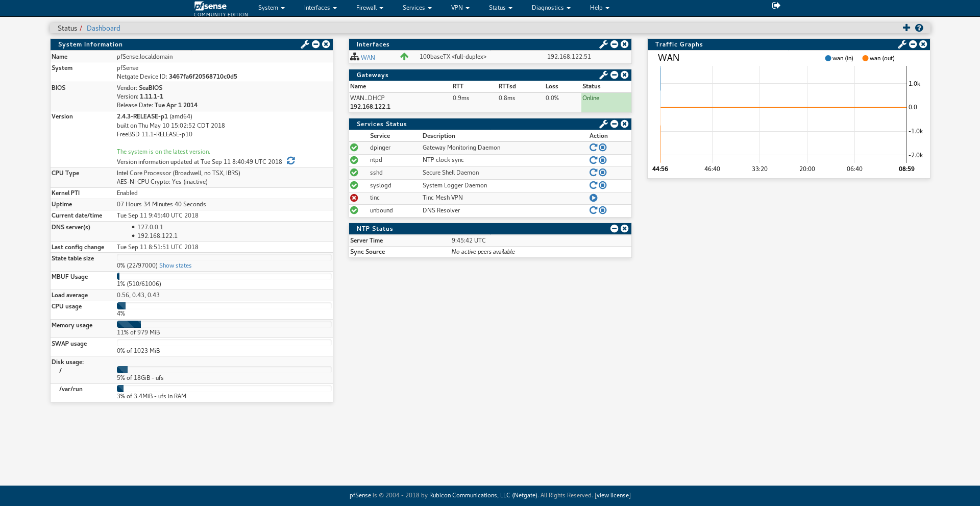This screenshot has width=980, height=506.
Task: Collapse the System Information widget
Action: pyautogui.click(x=316, y=44)
